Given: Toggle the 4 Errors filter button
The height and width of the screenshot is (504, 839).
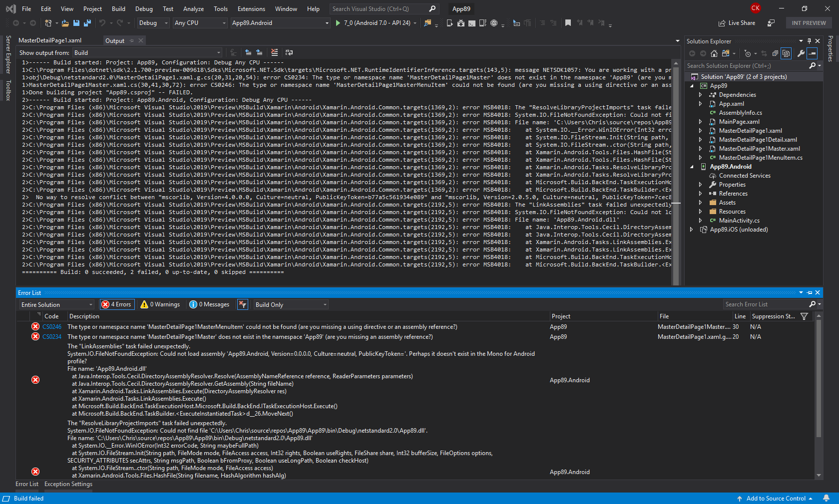Looking at the screenshot, I should point(117,304).
